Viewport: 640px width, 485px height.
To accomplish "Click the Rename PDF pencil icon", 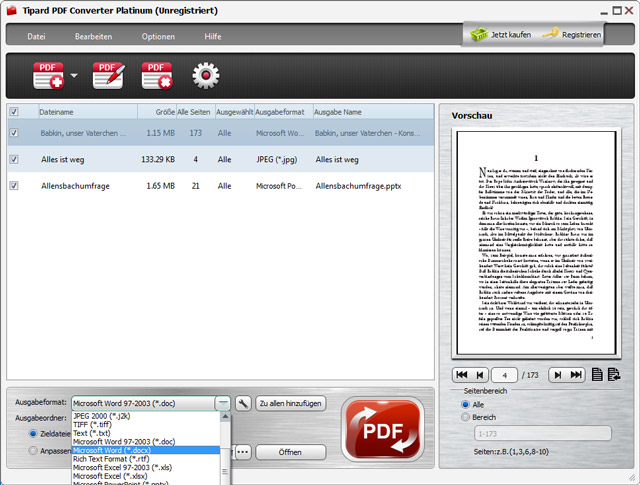I will coord(109,76).
